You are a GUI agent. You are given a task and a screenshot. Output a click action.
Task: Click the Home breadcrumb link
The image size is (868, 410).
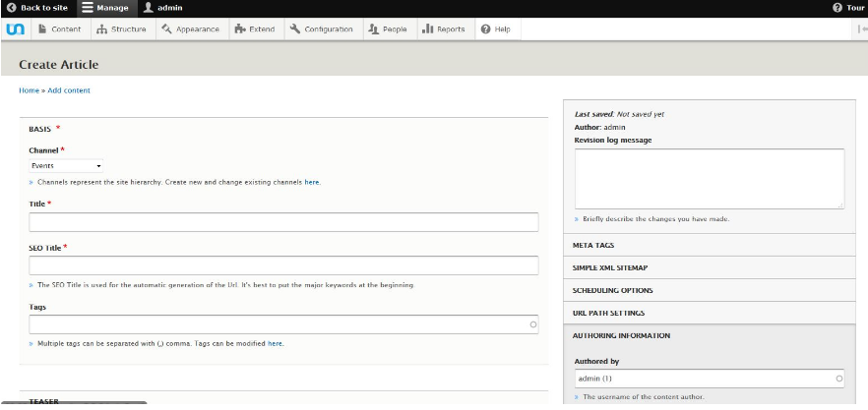29,90
